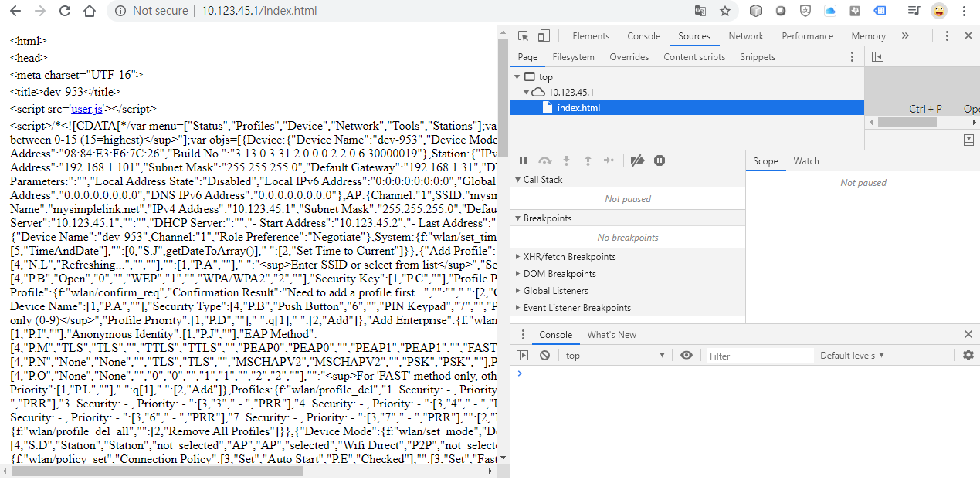Select the drawer Console tab
The height and width of the screenshot is (483, 980).
coord(555,335)
